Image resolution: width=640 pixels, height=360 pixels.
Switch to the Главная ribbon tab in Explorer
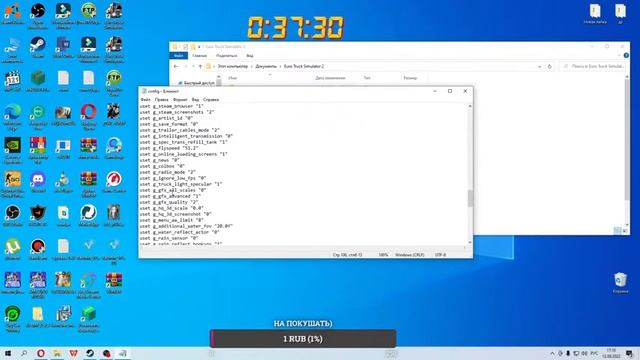point(200,56)
